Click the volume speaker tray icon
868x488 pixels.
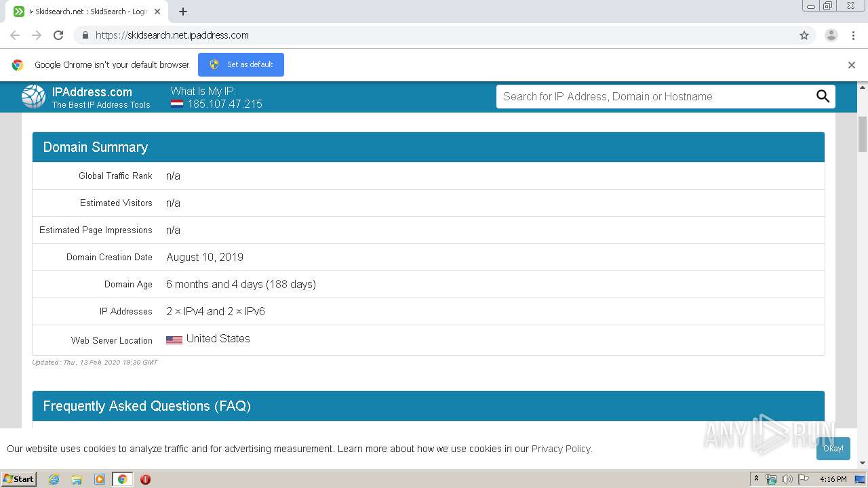point(787,479)
